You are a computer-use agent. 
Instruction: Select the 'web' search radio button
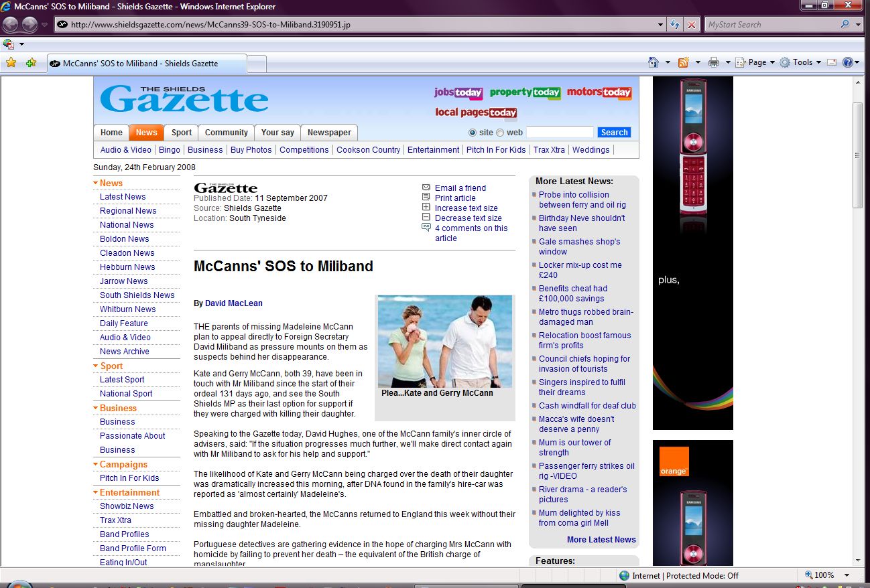pos(499,133)
